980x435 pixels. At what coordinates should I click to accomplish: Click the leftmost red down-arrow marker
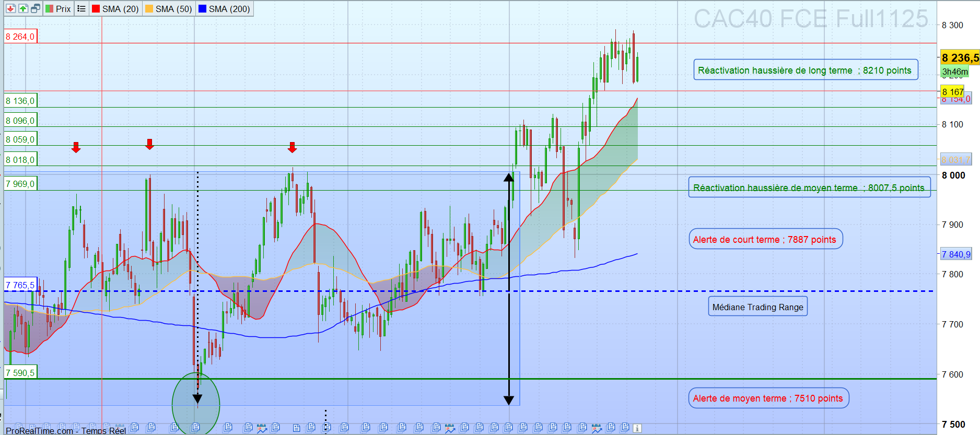(x=76, y=147)
